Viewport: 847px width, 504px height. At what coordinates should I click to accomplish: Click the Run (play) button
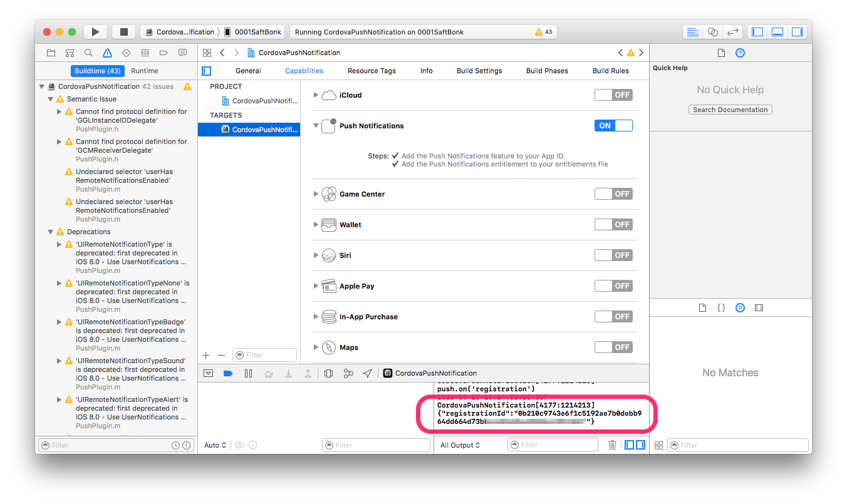point(95,32)
